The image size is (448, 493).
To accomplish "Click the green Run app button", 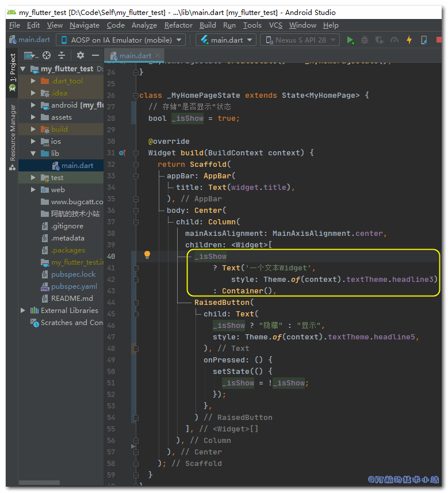I will click(350, 40).
